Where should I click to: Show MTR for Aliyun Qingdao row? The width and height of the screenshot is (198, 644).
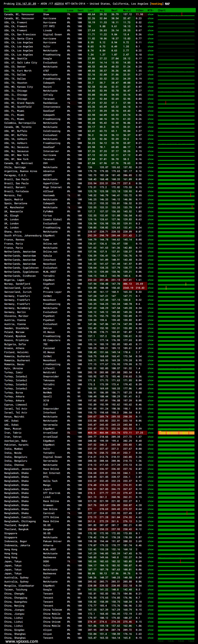click(x=150, y=630)
